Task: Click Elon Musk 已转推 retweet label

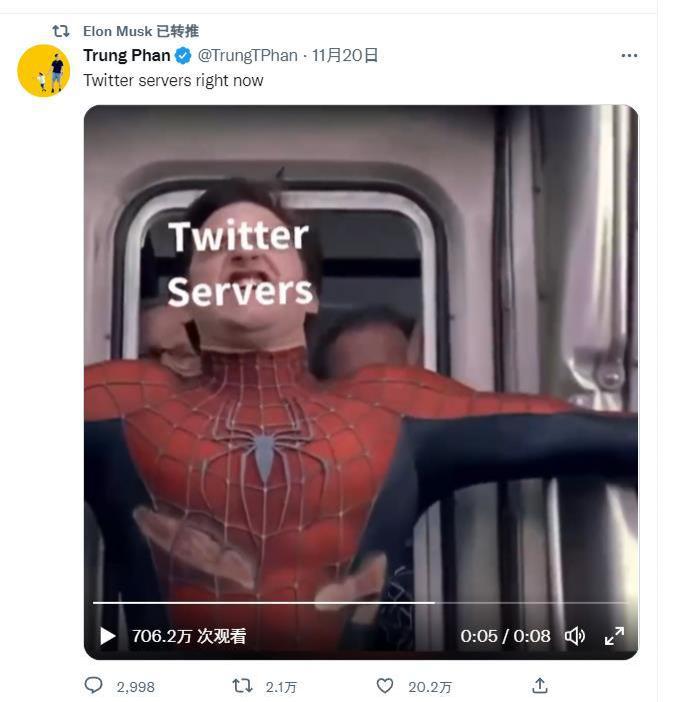Action: pyautogui.click(x=141, y=31)
